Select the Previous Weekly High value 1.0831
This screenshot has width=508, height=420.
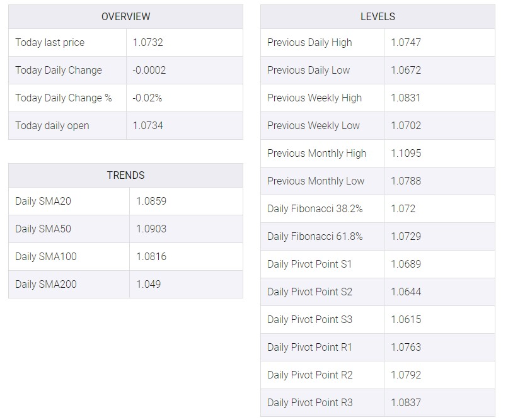pyautogui.click(x=406, y=98)
